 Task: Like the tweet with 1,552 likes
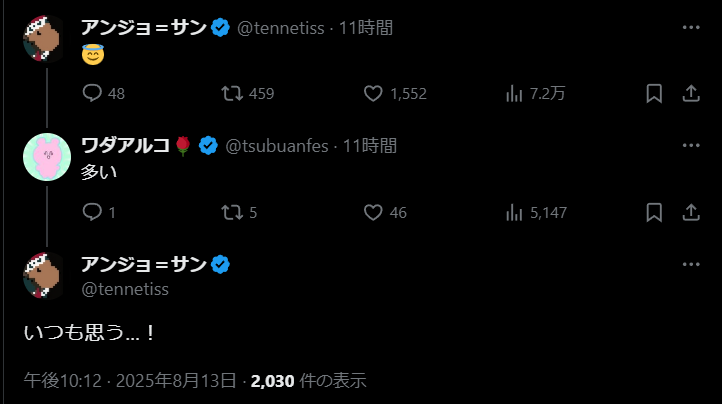[373, 93]
